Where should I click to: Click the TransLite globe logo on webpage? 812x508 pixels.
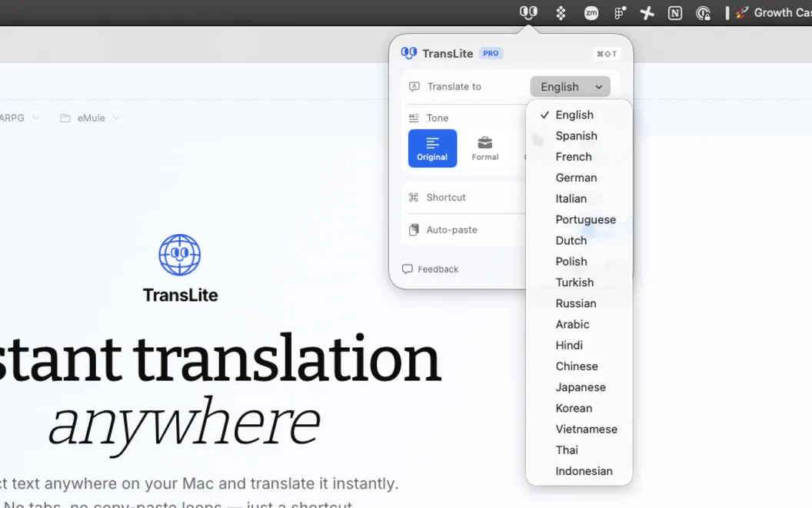180,255
